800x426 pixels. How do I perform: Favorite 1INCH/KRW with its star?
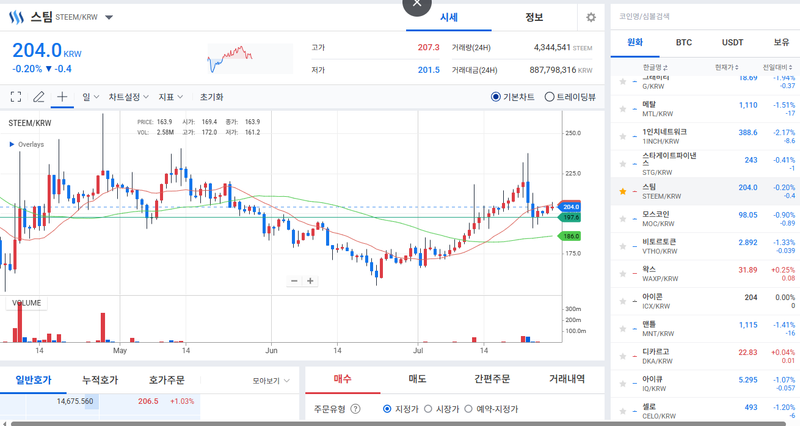tap(622, 136)
